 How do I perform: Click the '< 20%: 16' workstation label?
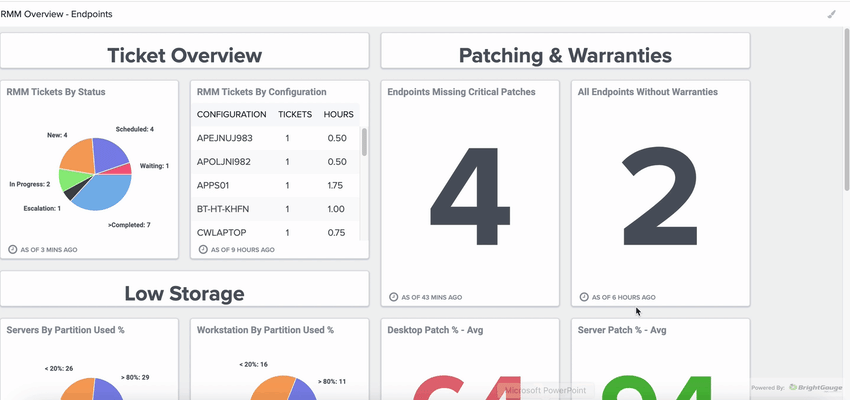click(x=253, y=364)
